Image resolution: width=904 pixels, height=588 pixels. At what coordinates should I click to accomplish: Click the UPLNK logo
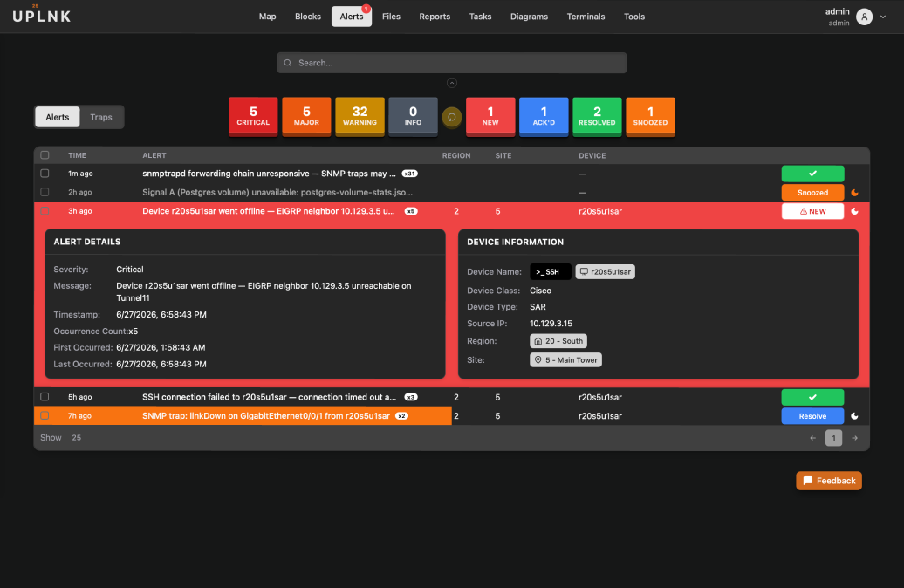[42, 17]
